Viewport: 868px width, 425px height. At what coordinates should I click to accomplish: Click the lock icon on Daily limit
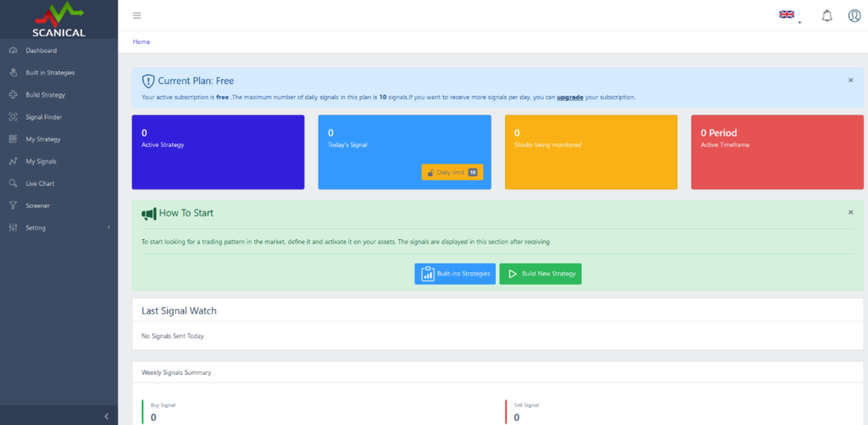tap(430, 172)
